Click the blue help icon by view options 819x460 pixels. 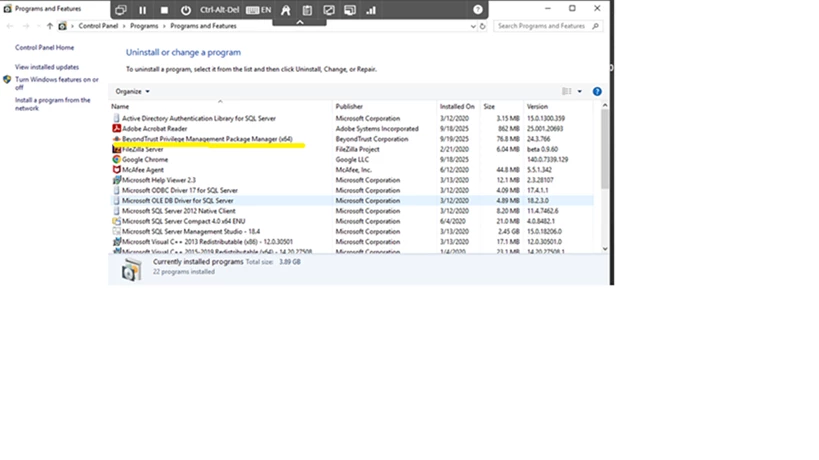point(597,91)
